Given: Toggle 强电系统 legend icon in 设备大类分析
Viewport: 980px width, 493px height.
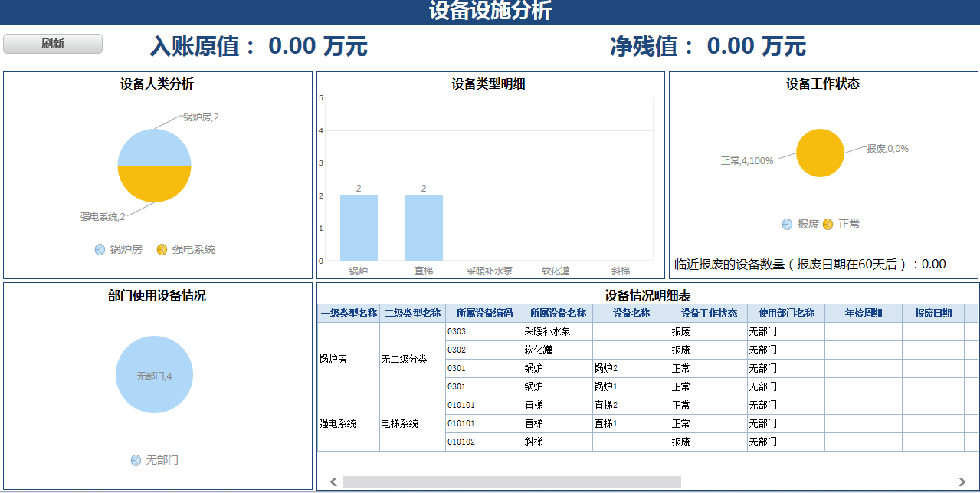Looking at the screenshot, I should point(162,250).
